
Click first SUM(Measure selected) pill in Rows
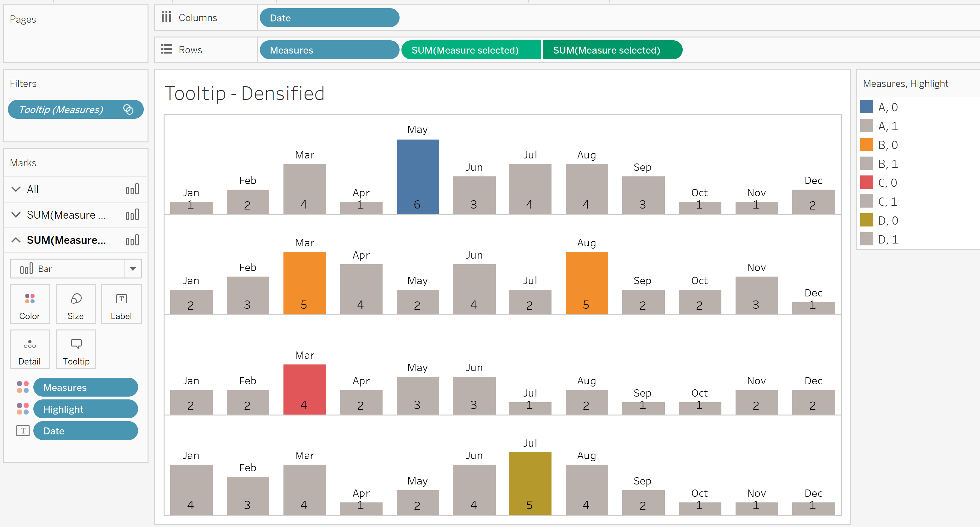point(471,50)
